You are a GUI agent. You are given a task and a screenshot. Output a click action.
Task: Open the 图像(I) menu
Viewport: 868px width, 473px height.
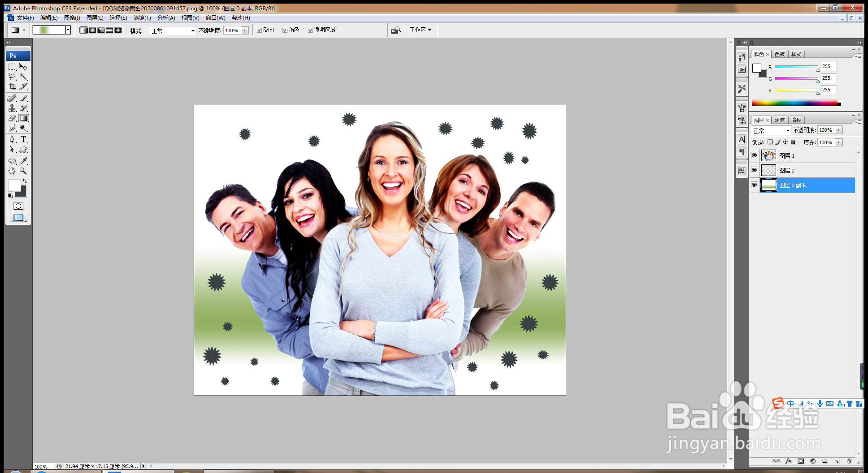tap(72, 18)
